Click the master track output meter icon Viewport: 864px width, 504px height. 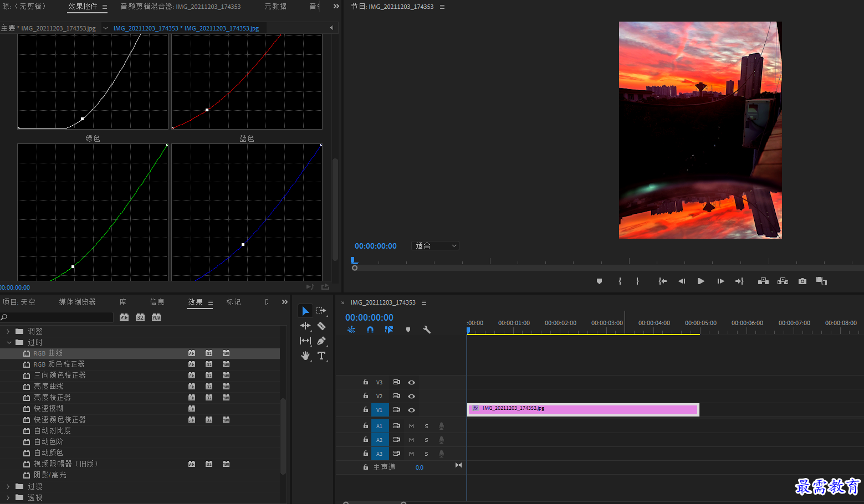(458, 465)
